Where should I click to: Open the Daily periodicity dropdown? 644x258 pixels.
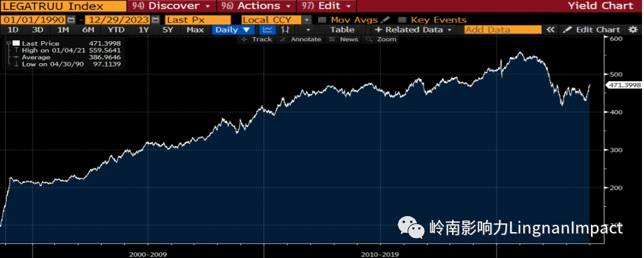coord(233,30)
